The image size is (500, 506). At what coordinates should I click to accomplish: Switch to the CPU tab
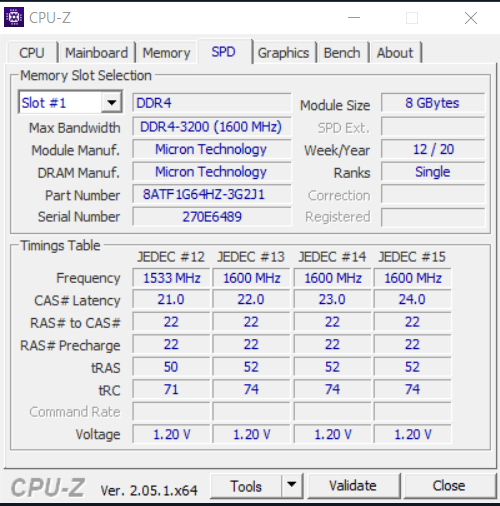click(32, 53)
